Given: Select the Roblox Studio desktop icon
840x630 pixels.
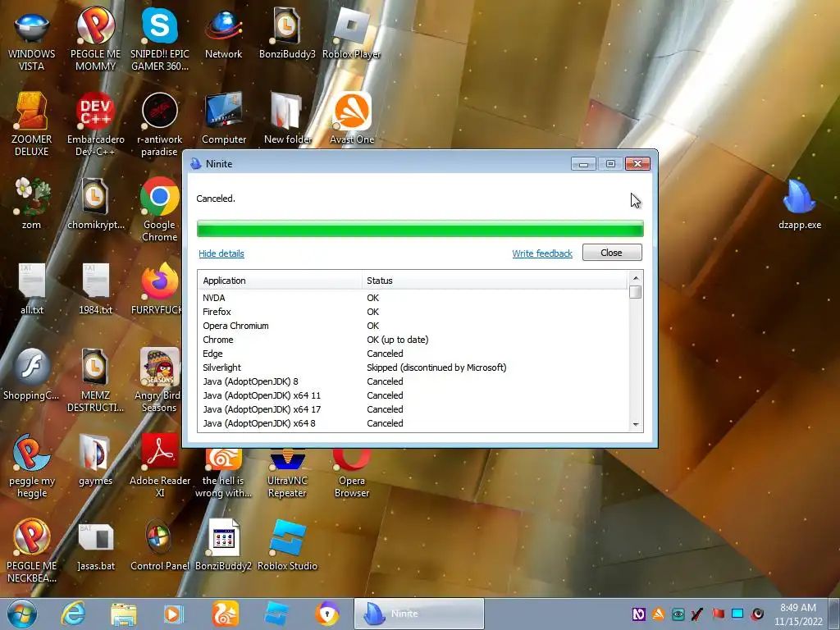Looking at the screenshot, I should coord(287,546).
